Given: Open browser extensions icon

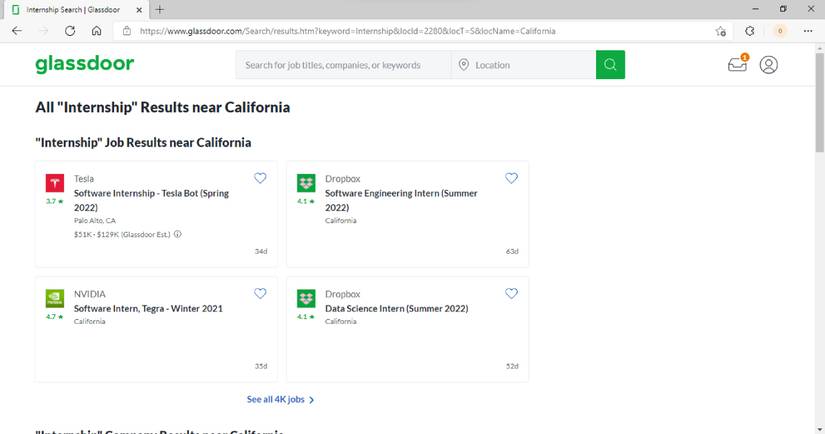Looking at the screenshot, I should (750, 31).
